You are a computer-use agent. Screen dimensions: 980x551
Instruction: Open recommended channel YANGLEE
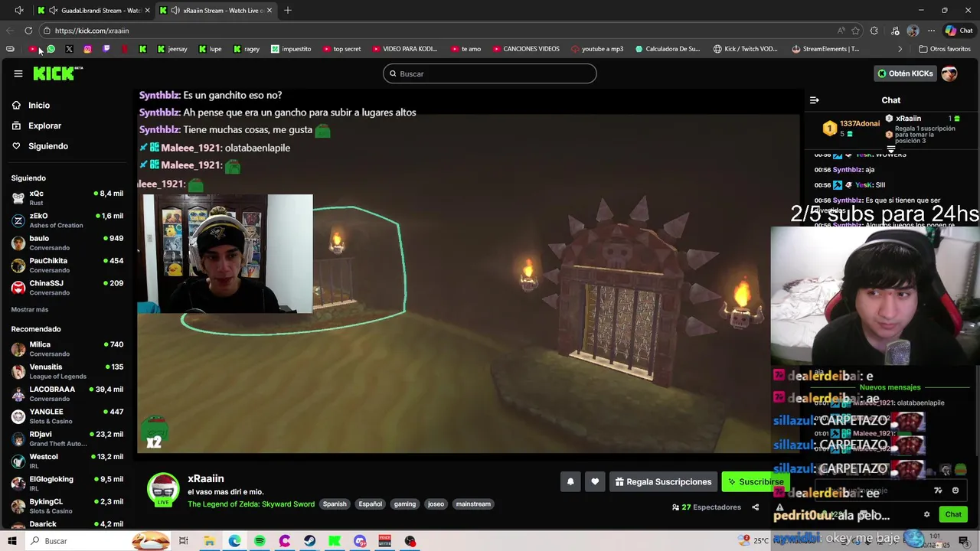[x=67, y=416]
